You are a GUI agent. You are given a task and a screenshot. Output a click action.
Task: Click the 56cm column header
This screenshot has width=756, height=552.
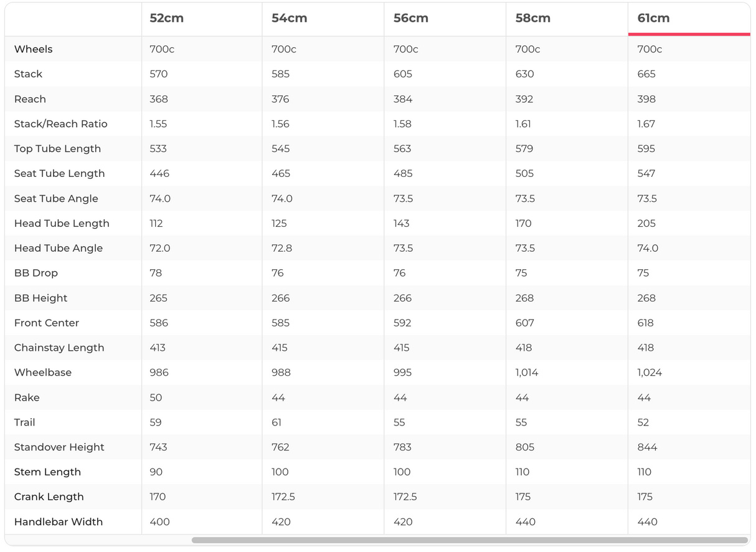[411, 18]
